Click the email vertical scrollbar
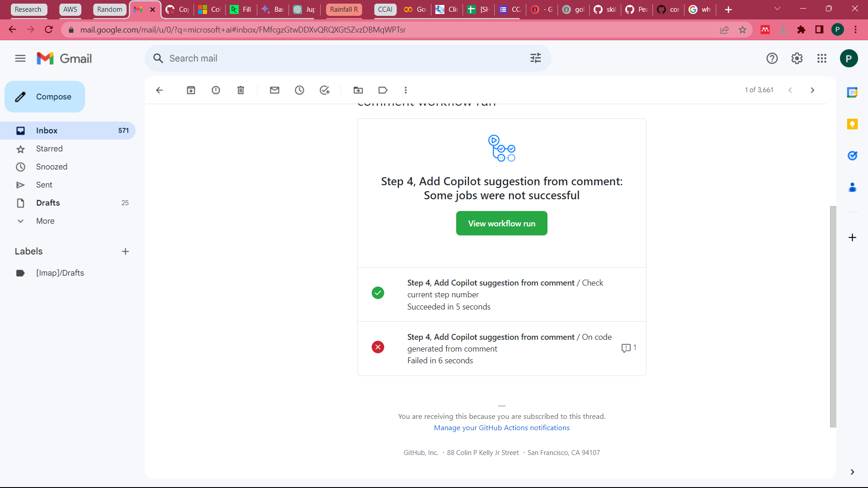The height and width of the screenshot is (488, 868). (x=833, y=316)
